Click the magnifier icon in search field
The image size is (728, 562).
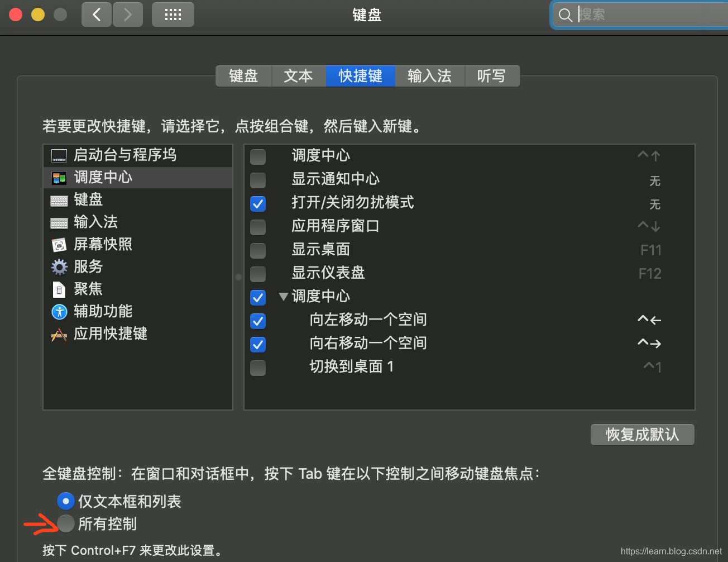tap(566, 15)
